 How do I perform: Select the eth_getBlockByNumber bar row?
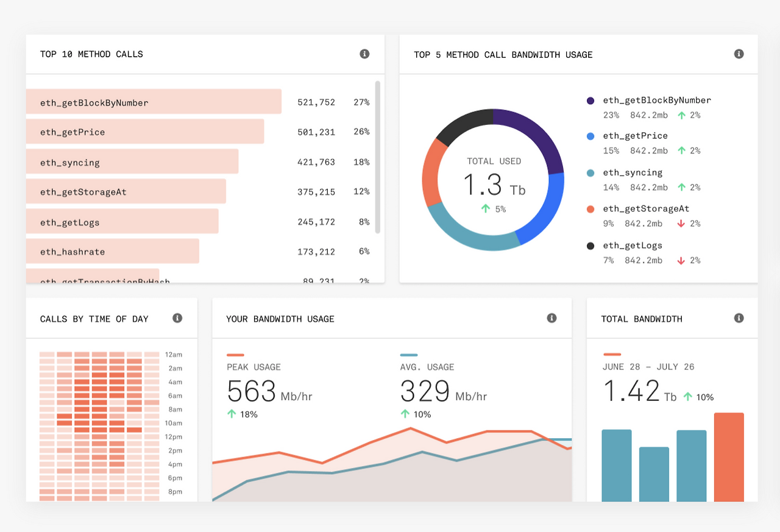198,102
